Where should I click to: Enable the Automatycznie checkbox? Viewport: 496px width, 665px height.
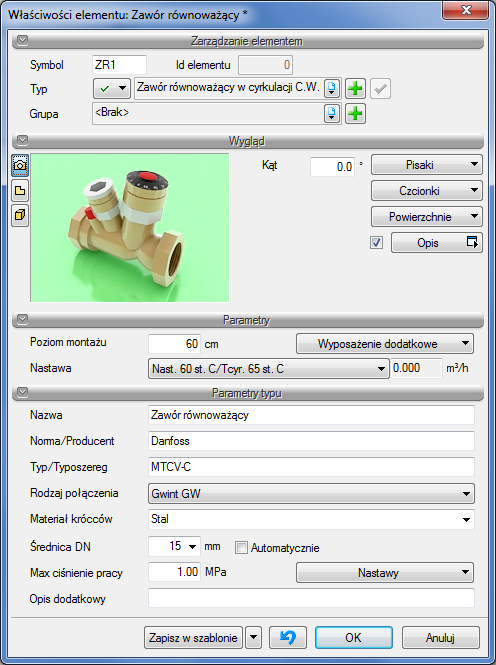coord(241,548)
